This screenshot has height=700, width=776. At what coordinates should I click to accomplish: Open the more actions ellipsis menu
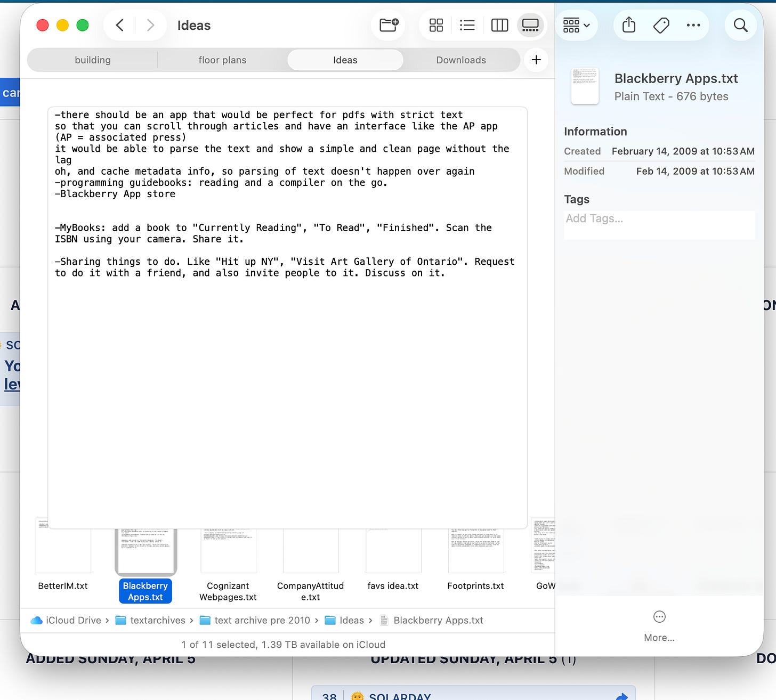click(693, 25)
